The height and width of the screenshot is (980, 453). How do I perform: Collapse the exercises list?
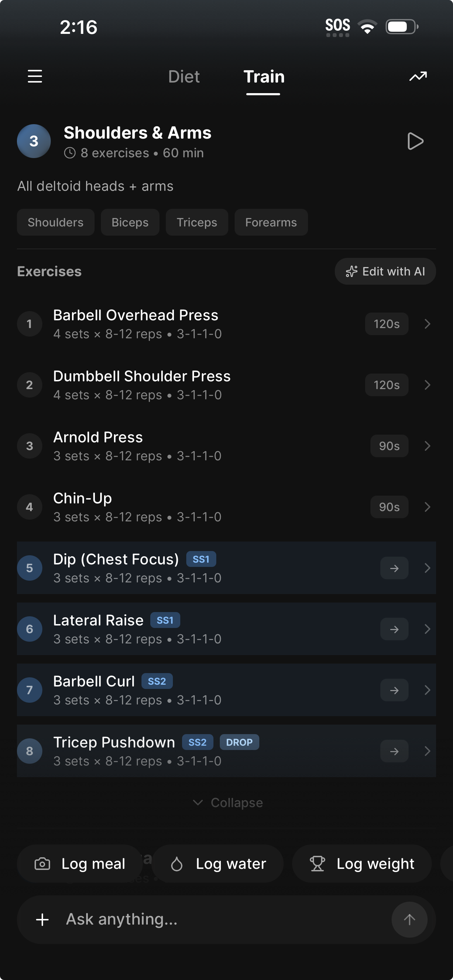(x=228, y=803)
